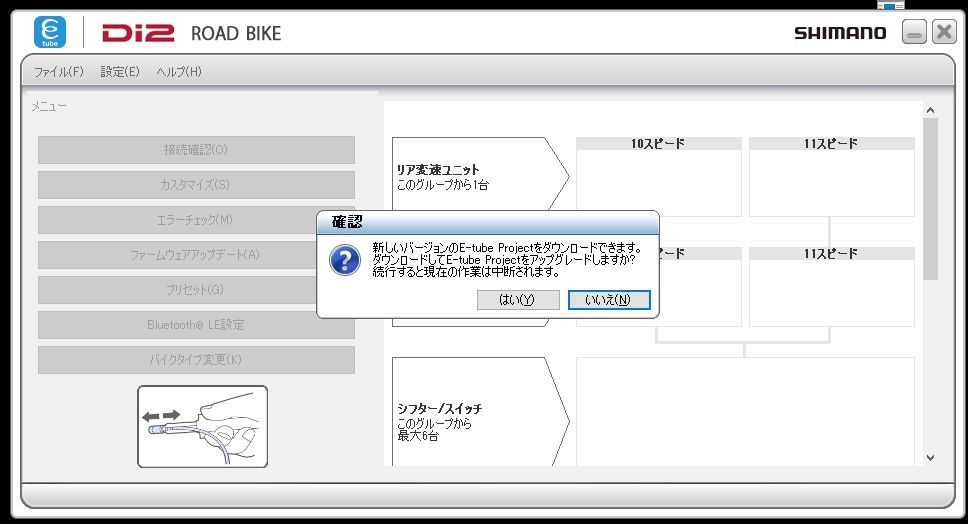Click top-row 11スピード unit box
This screenshot has height=524, width=968.
click(832, 177)
